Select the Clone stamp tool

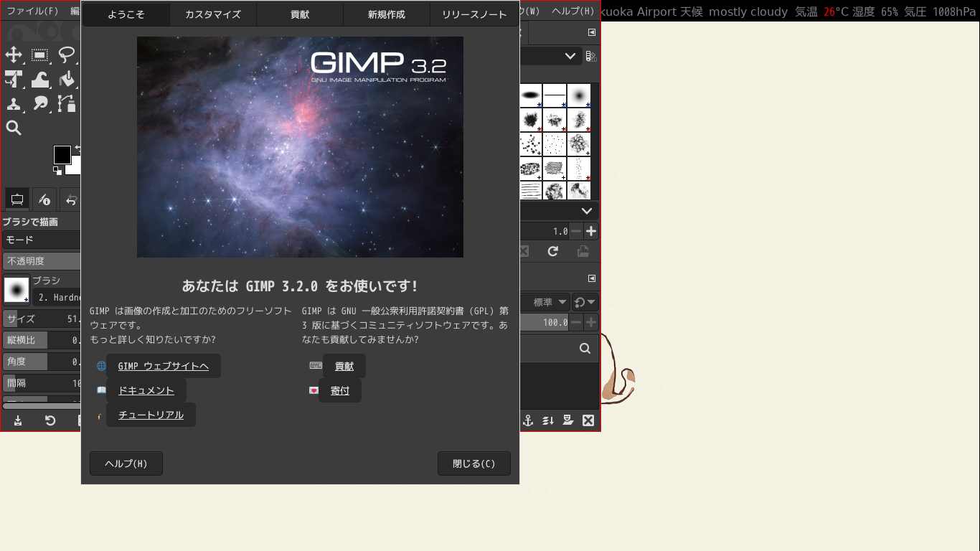pos(14,104)
